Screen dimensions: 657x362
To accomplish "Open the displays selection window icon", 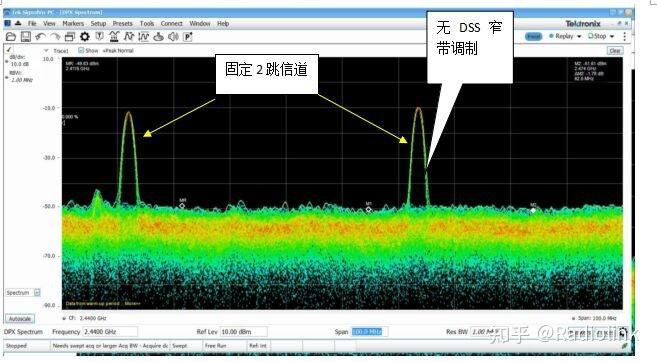I will 70,37.
